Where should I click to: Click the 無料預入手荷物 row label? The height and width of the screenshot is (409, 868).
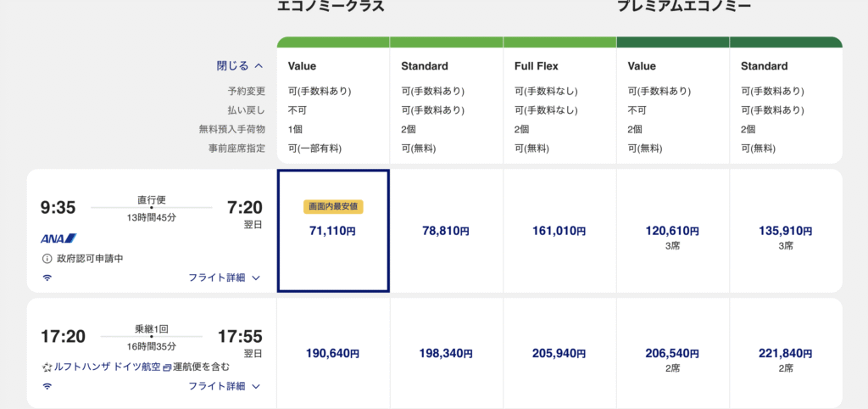[232, 129]
